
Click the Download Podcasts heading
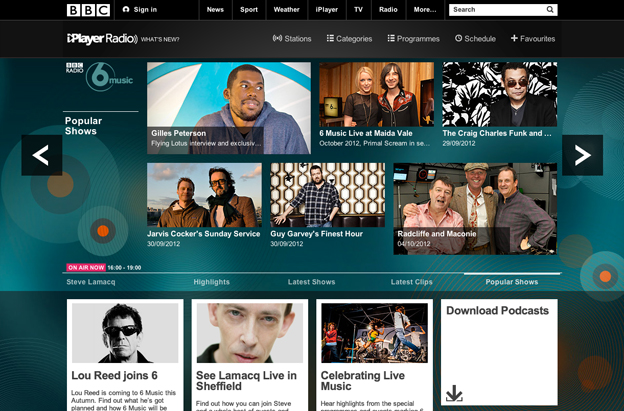[497, 310]
